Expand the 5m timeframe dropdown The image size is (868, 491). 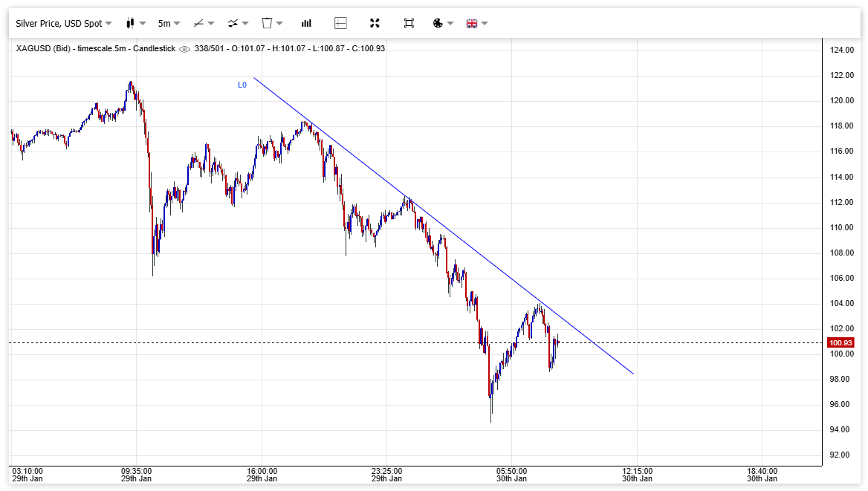pos(169,23)
